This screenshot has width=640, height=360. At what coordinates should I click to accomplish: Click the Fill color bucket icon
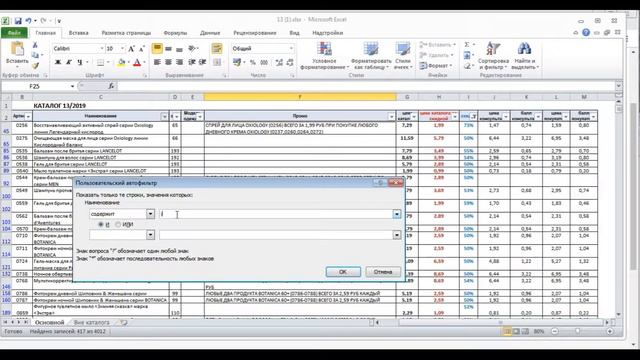(121, 62)
